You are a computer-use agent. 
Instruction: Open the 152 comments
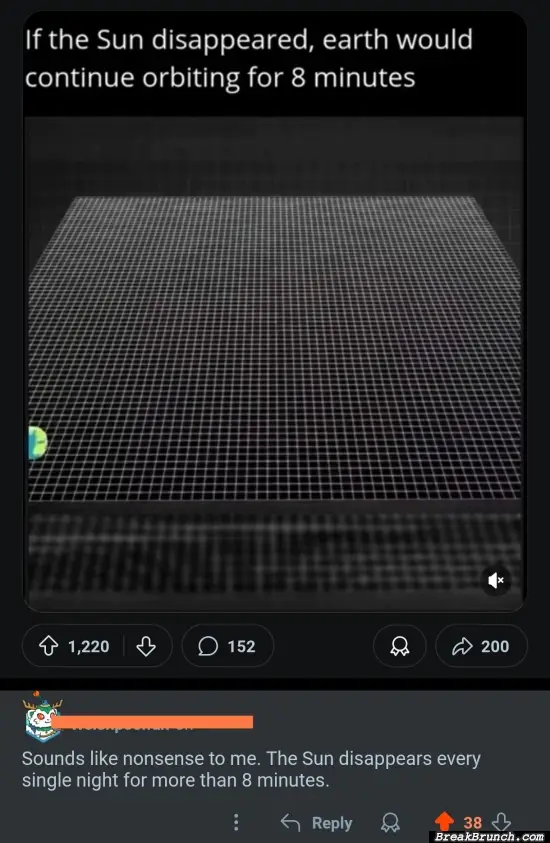[x=227, y=646]
